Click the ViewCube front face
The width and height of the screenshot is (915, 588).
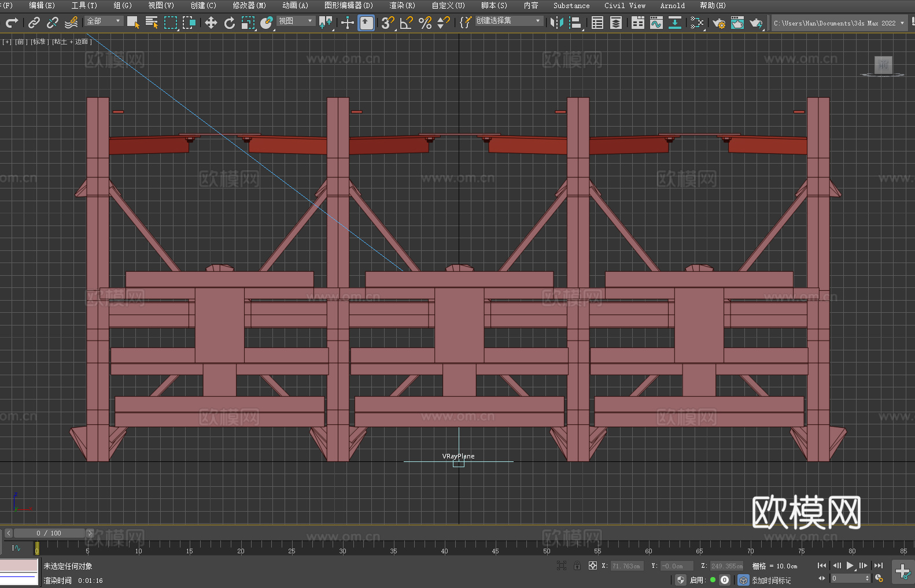883,65
